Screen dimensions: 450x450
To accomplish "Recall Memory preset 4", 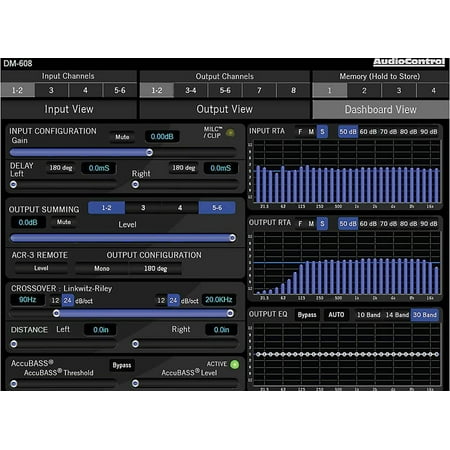I will click(433, 90).
